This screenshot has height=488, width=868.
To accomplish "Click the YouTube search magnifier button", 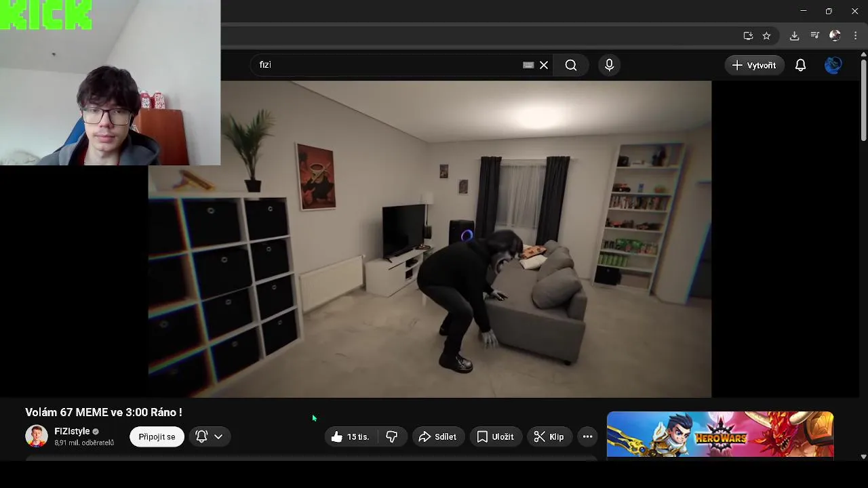I will (x=571, y=65).
